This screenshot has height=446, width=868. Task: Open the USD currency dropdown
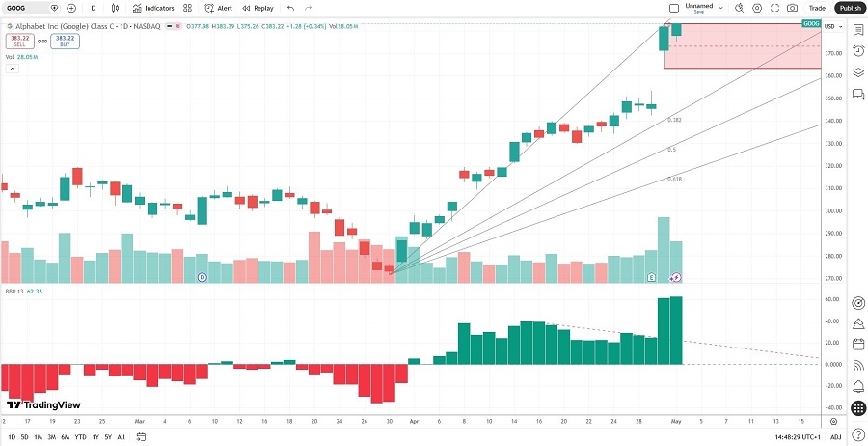[x=832, y=26]
